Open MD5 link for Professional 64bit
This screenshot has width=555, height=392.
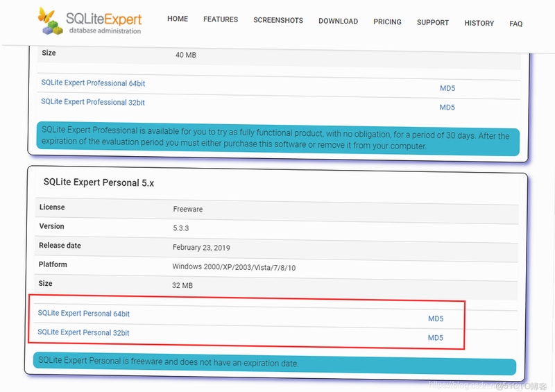(x=447, y=88)
